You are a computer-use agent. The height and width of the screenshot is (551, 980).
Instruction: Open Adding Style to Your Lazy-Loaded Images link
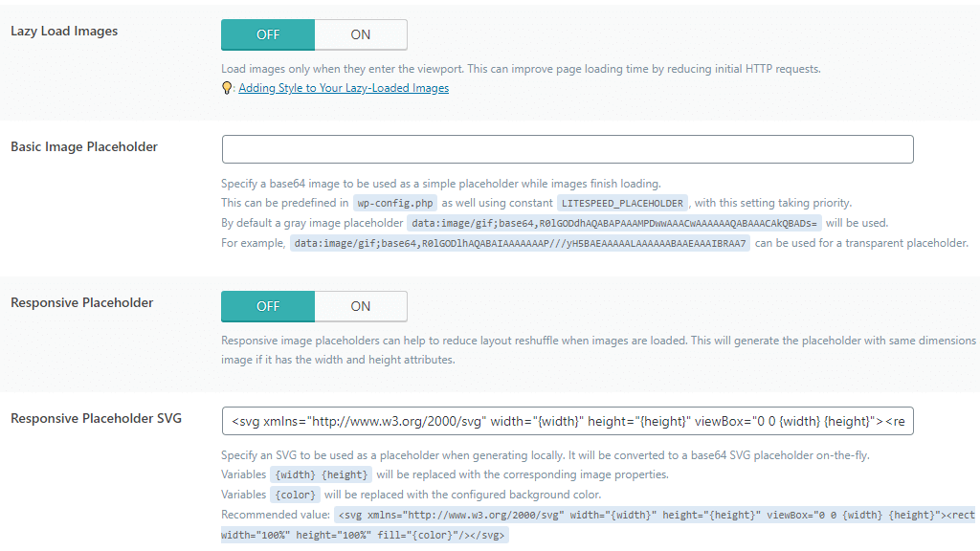[344, 88]
